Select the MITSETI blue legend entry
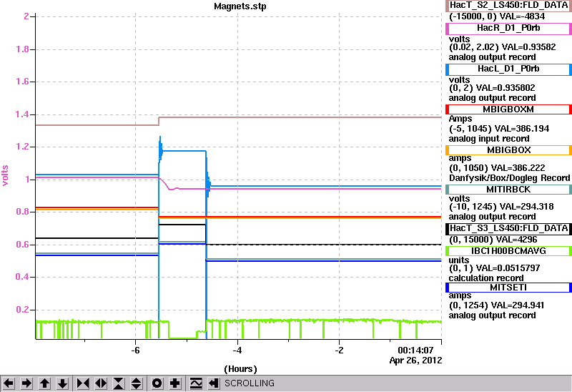The width and height of the screenshot is (572, 392). (x=508, y=288)
